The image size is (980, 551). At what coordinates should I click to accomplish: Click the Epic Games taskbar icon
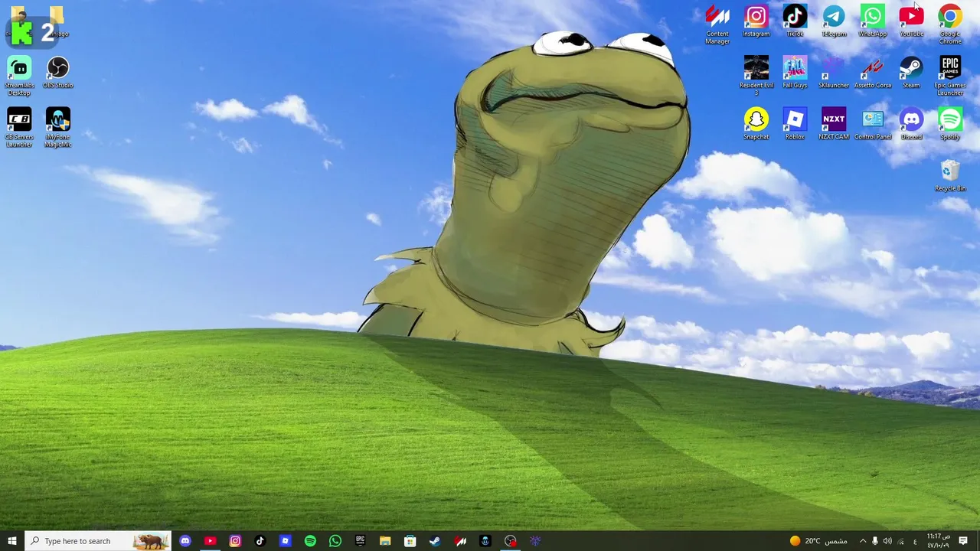(360, 541)
